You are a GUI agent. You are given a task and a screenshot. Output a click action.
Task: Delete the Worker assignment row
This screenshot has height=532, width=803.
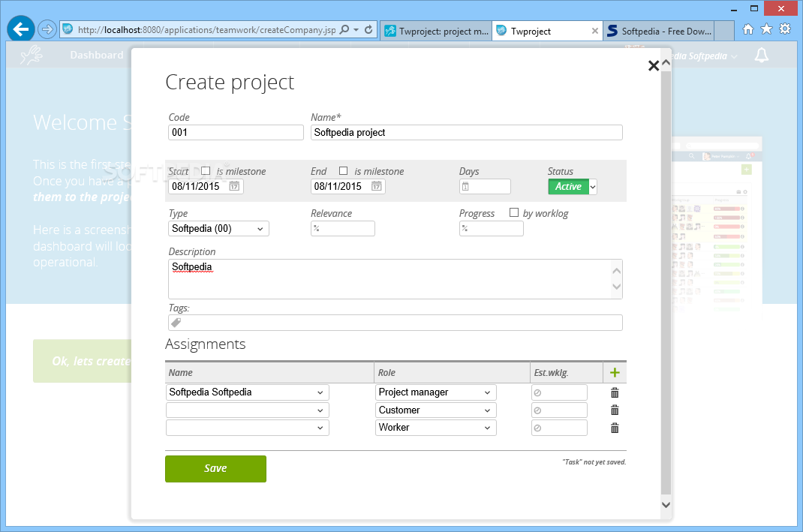coord(615,428)
